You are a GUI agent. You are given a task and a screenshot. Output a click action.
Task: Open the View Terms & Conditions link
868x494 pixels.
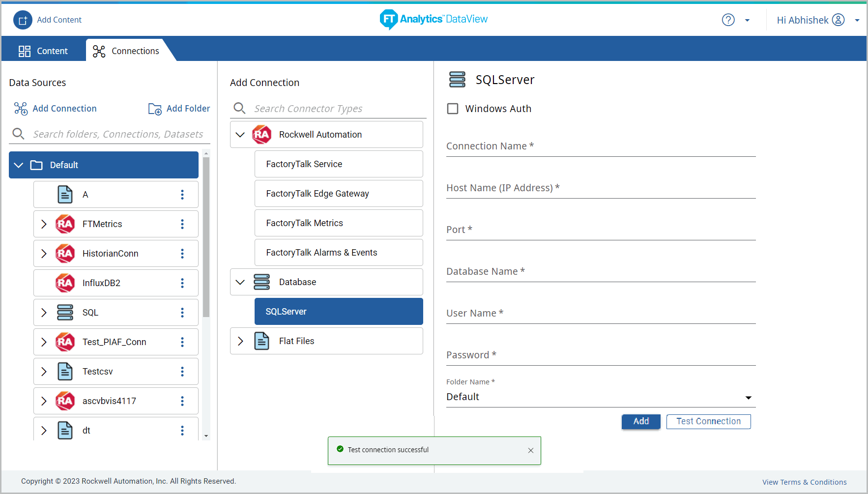click(804, 482)
